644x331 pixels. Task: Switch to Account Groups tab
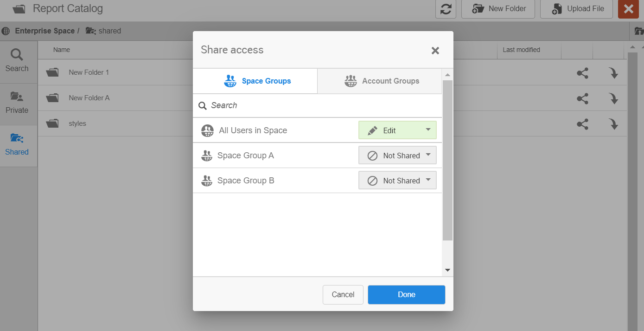381,81
